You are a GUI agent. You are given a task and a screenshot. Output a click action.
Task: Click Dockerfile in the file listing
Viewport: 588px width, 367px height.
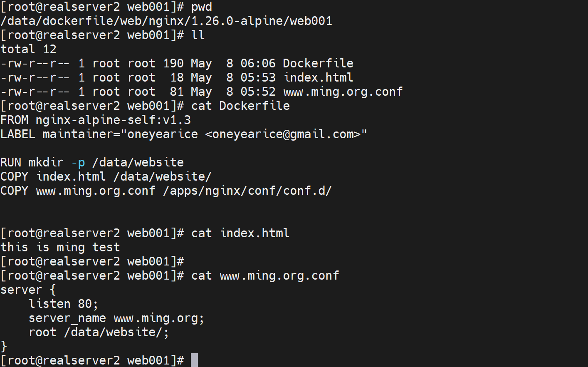[x=318, y=64]
